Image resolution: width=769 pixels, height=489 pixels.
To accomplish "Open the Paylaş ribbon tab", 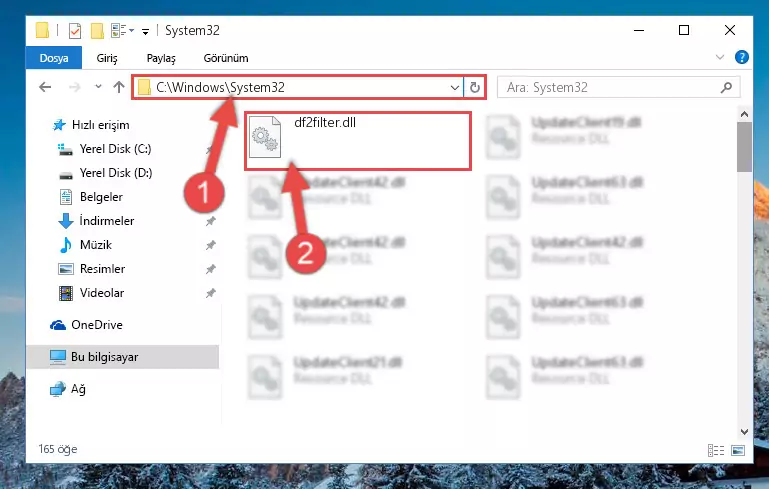I will click(161, 58).
